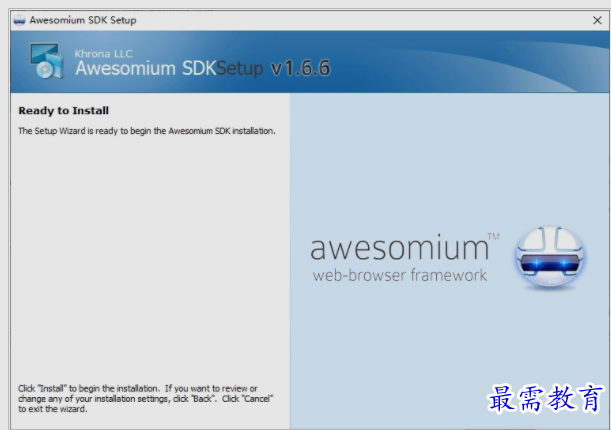This screenshot has width=611, height=430.
Task: Click the 'Ready to Install' heading
Action: coord(64,111)
